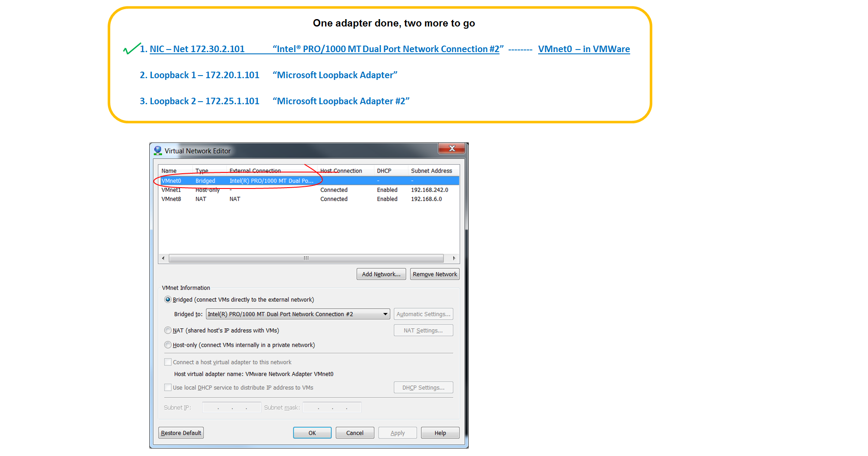This screenshot has height=456, width=868.
Task: Enable local DHCP service for VMs
Action: [x=168, y=387]
